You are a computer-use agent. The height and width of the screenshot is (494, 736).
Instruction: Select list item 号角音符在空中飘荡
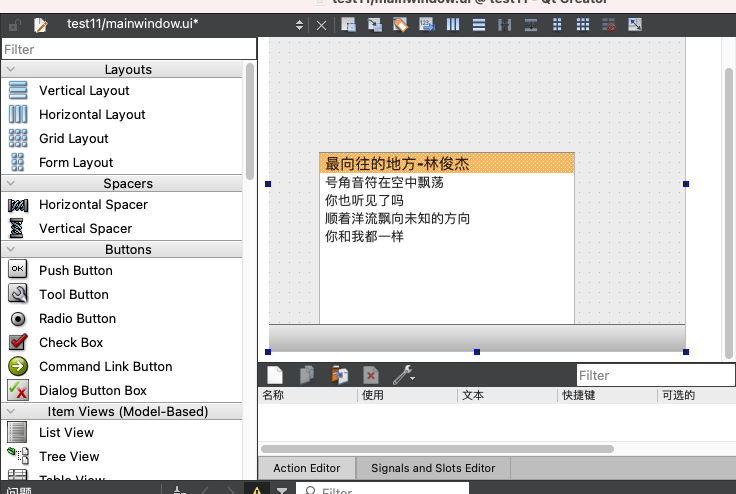447,182
